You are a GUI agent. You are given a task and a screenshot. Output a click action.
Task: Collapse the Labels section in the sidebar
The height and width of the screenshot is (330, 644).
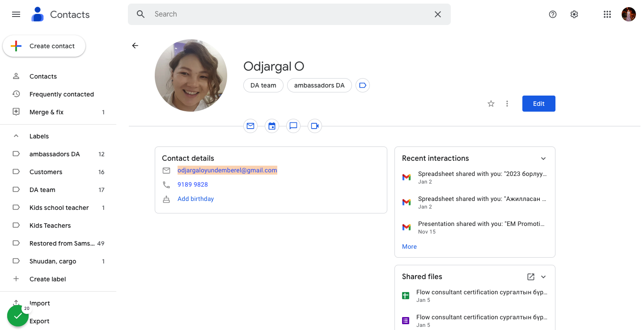(16, 136)
